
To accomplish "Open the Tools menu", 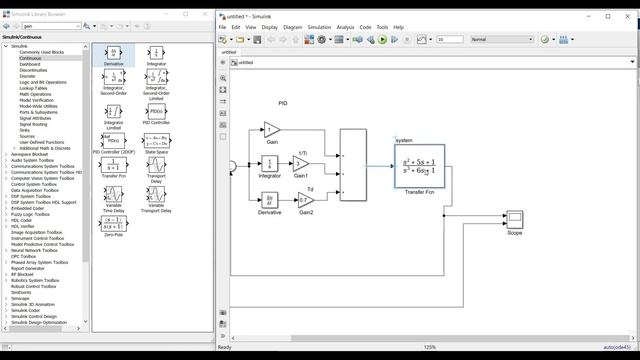I will tap(382, 27).
